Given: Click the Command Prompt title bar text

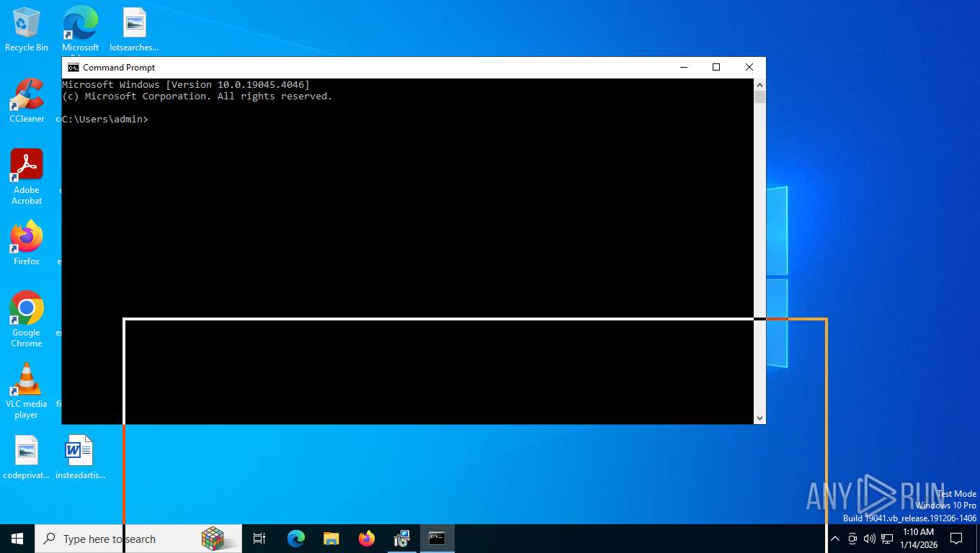Looking at the screenshot, I should (x=119, y=67).
